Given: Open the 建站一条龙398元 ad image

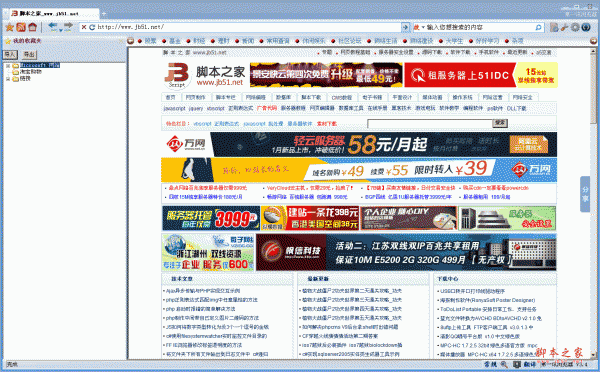Looking at the screenshot, I should 310,218.
